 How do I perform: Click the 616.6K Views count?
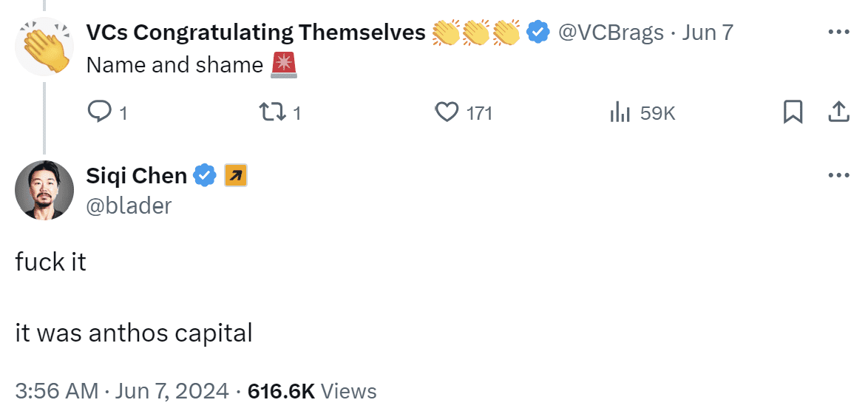click(x=312, y=390)
